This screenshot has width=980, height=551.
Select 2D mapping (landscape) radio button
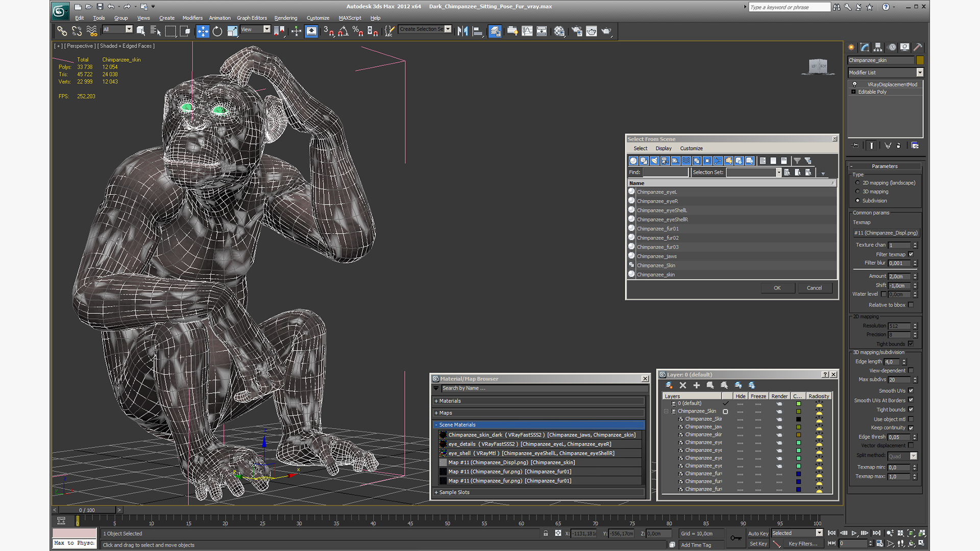[857, 183]
